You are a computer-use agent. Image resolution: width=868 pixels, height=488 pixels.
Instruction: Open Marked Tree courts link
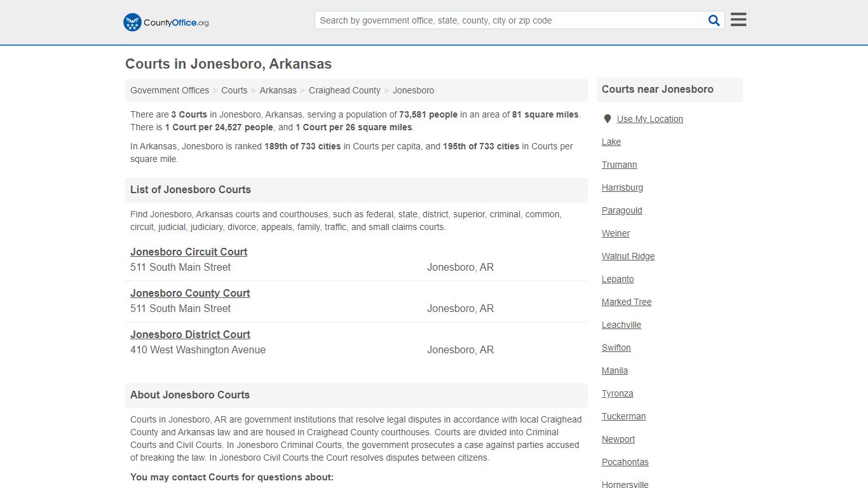click(x=627, y=302)
